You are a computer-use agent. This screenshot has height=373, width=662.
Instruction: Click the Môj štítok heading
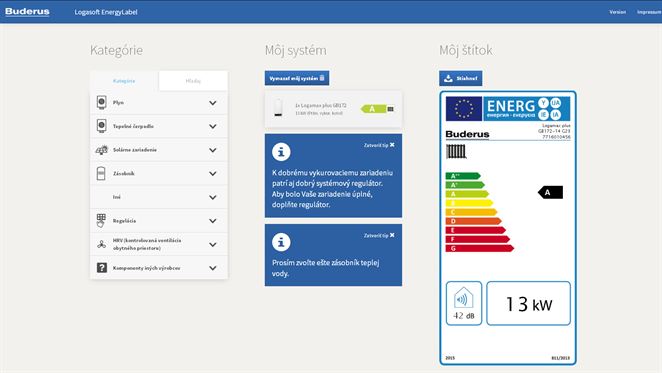(466, 50)
